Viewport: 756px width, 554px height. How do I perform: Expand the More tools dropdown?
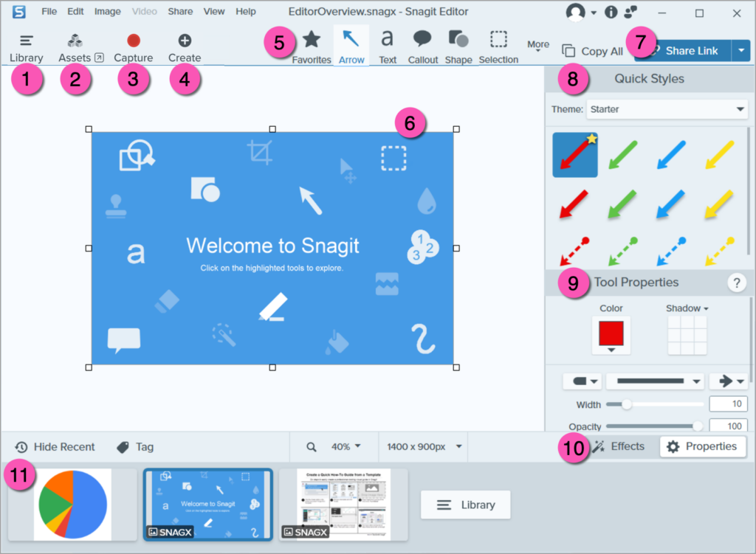tap(538, 46)
